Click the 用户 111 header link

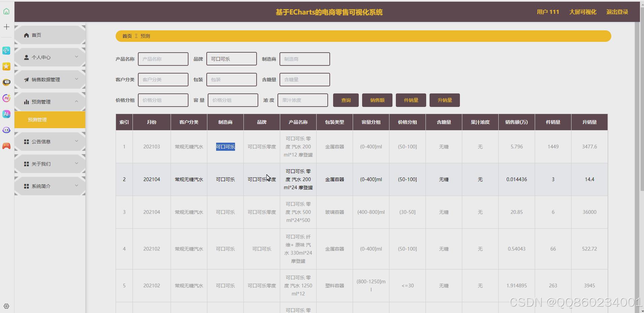(x=548, y=12)
